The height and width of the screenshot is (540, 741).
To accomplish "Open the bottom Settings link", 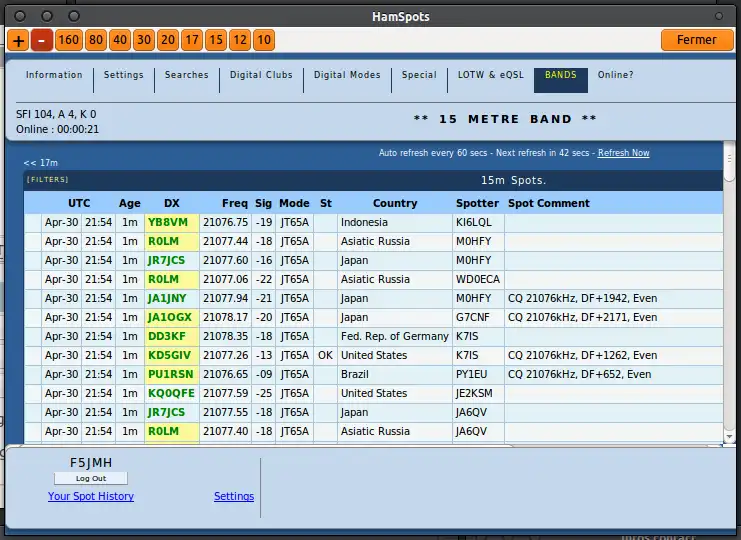I will coord(234,497).
